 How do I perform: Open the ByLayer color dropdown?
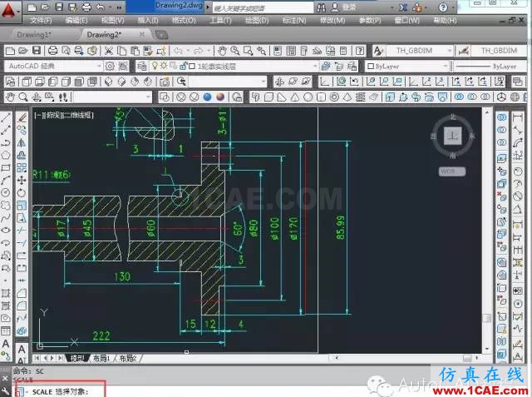pyautogui.click(x=407, y=67)
